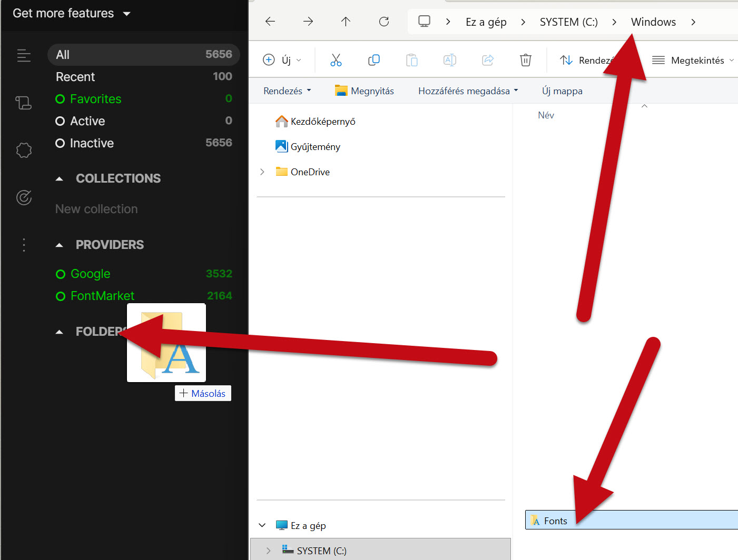
Task: Expand the OneDrive tree item
Action: click(x=262, y=172)
